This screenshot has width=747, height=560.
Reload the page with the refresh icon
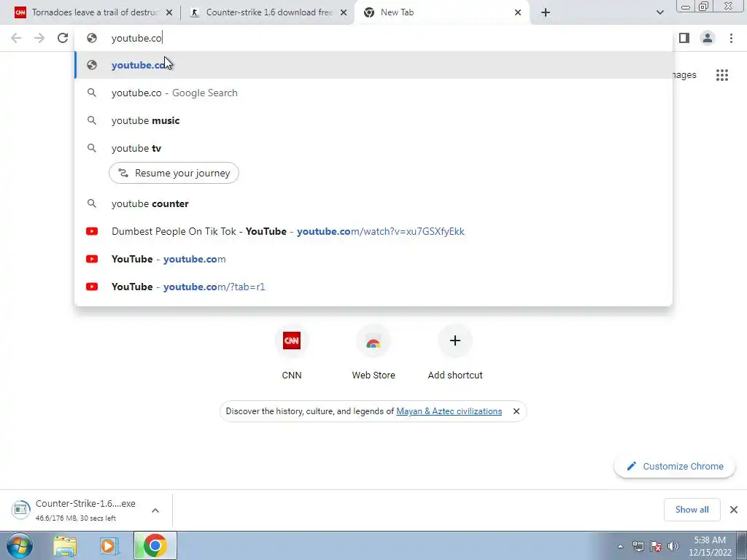point(63,38)
